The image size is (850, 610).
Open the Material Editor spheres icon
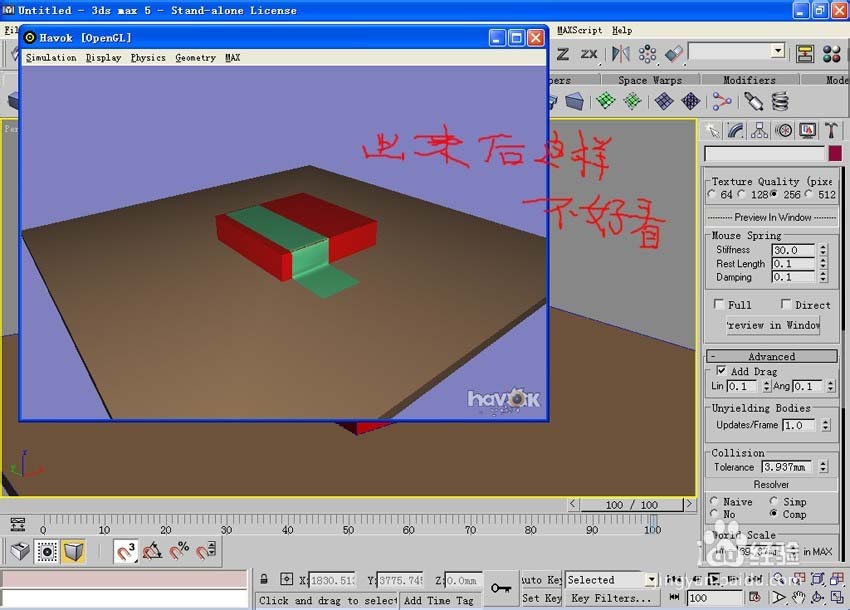pos(831,54)
